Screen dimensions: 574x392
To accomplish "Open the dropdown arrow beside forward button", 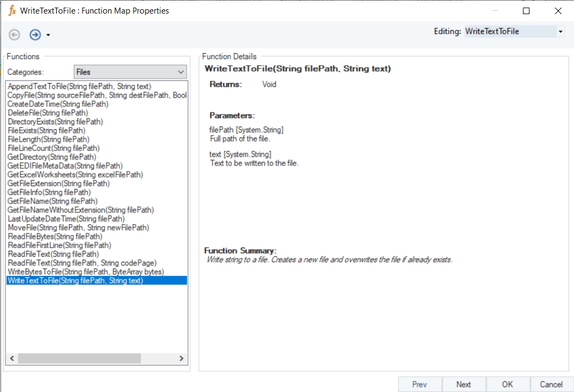I will (x=48, y=35).
